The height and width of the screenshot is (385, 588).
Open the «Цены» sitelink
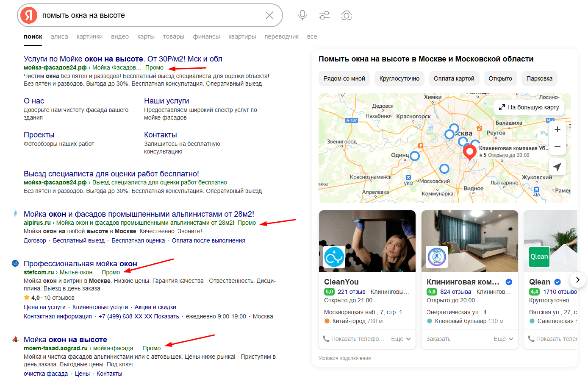click(82, 374)
